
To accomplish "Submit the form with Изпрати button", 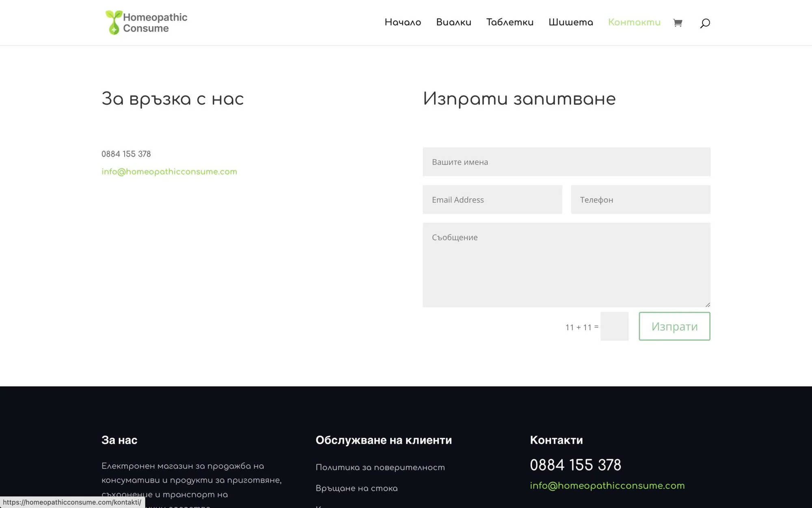I will 674,326.
